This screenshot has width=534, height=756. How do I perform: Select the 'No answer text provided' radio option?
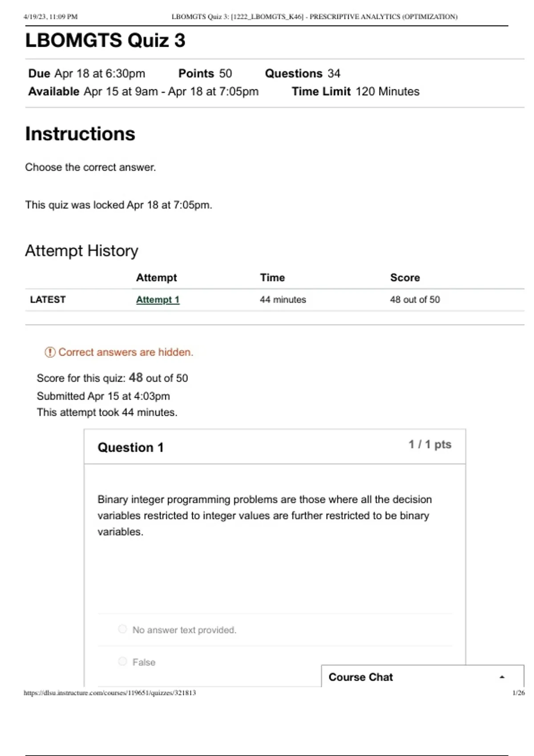122,629
